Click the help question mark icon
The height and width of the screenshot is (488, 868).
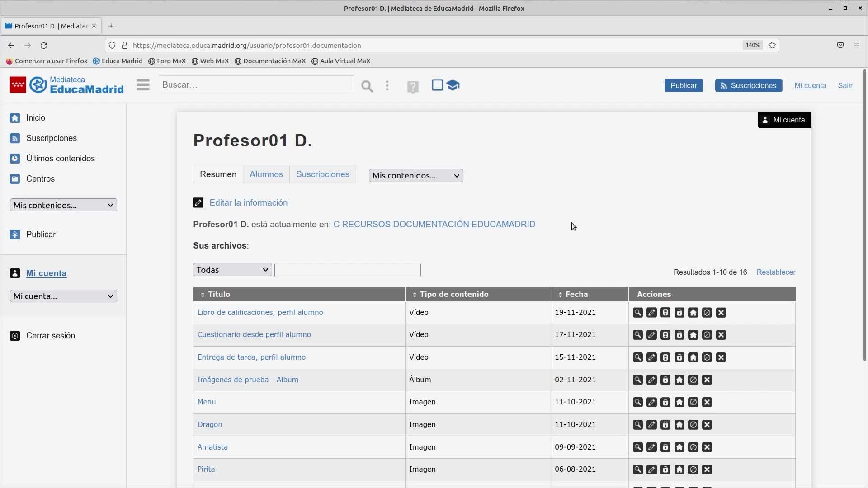point(412,86)
